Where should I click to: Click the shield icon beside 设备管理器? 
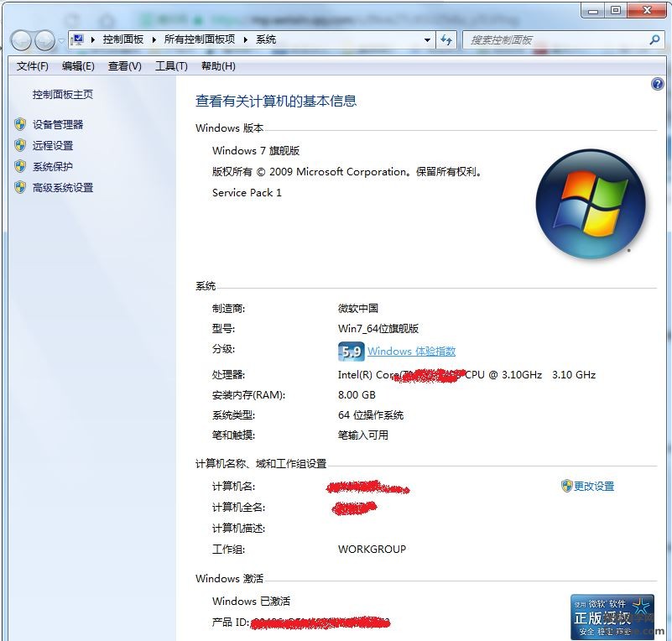(x=20, y=124)
